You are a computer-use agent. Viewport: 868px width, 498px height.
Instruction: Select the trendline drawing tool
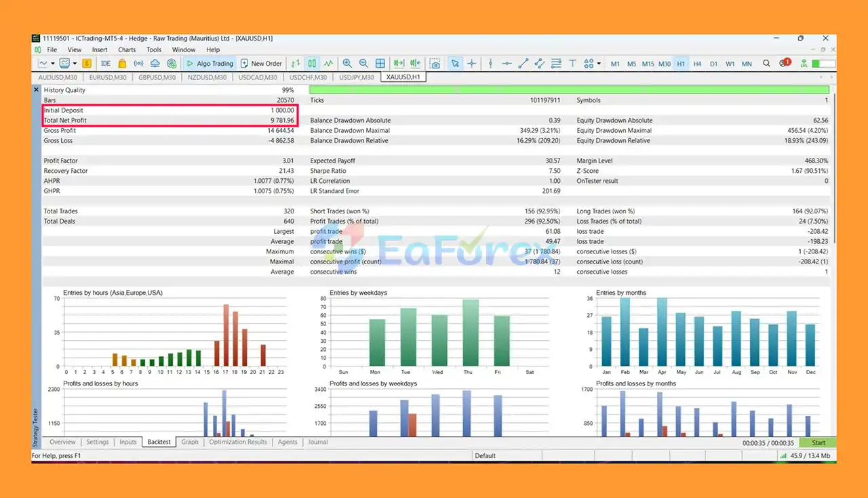(523, 64)
